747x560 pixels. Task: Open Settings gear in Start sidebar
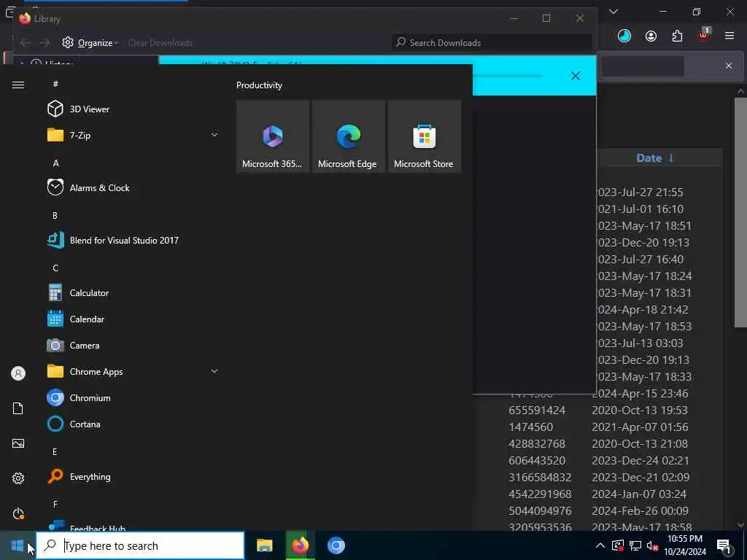(18, 478)
